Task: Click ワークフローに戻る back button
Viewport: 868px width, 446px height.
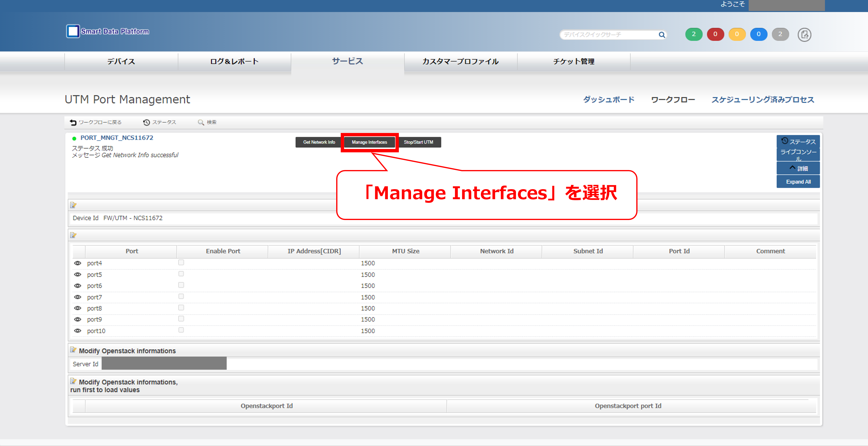Action: [96, 122]
